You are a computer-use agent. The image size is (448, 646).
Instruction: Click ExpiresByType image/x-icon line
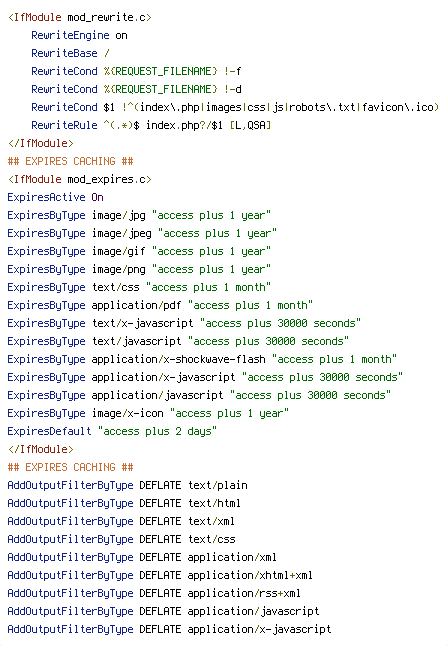pyautogui.click(x=148, y=413)
